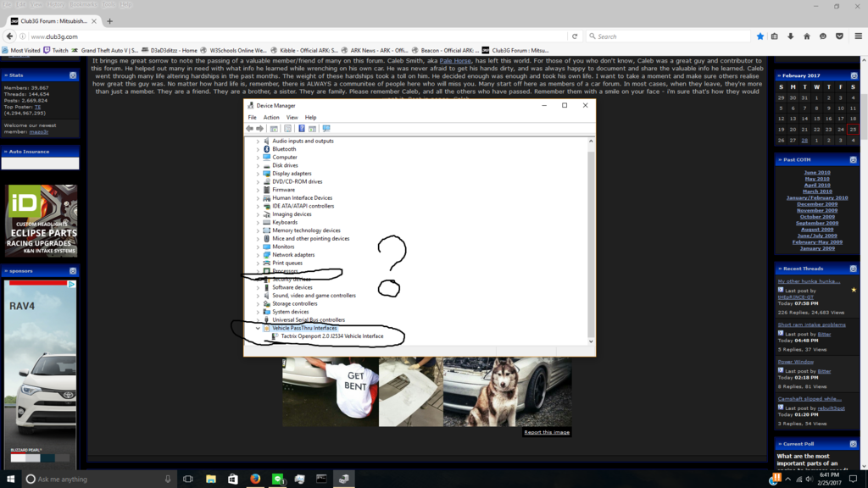
Task: Open the Firefox hamburger menu
Action: tap(858, 36)
